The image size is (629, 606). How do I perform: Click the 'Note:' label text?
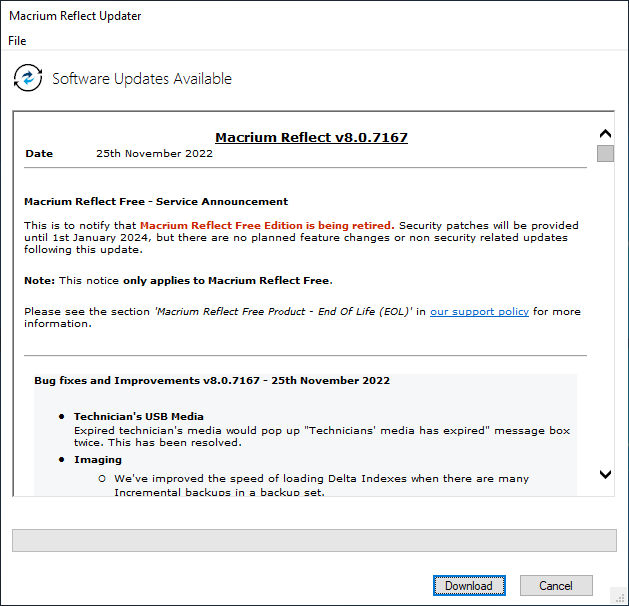[39, 280]
